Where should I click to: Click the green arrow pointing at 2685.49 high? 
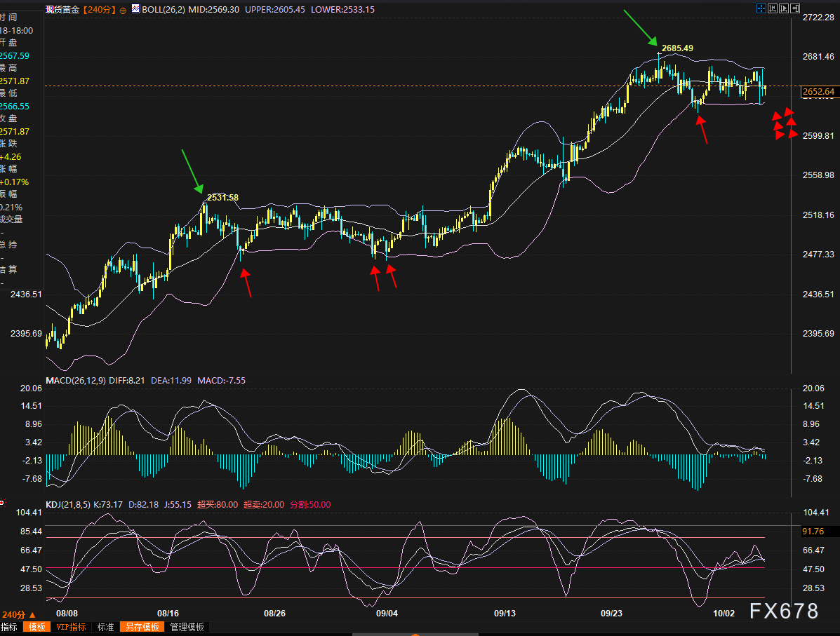[640, 28]
